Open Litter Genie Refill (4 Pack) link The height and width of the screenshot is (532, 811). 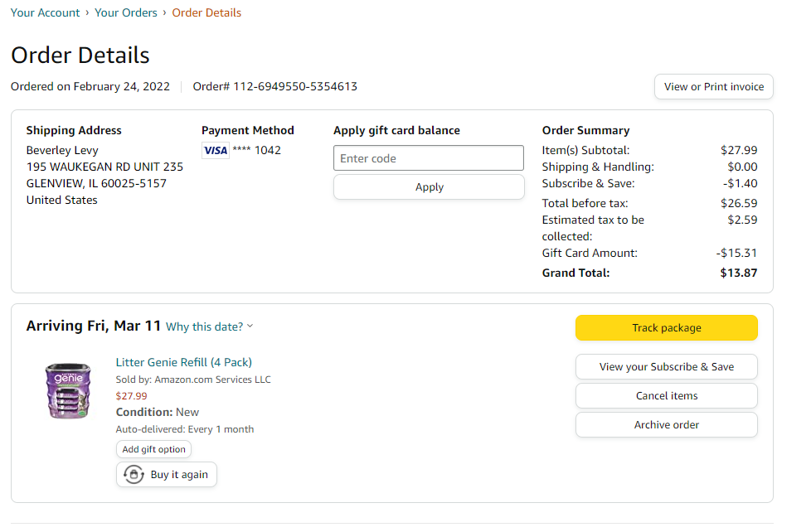click(x=183, y=362)
